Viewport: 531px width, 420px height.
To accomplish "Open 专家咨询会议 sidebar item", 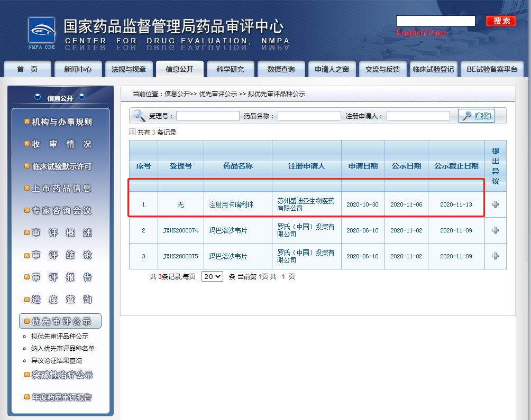I will 62,211.
